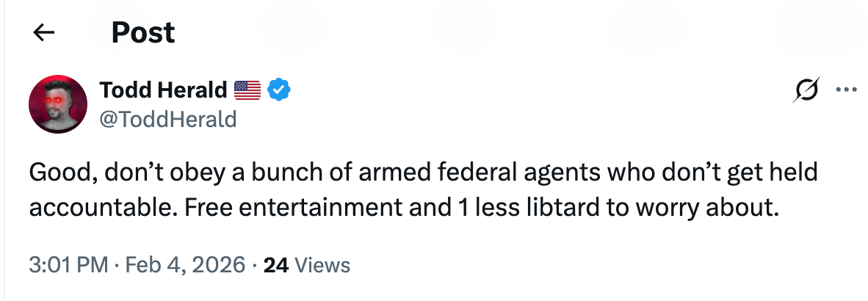Click the word "libtard" in the post
This screenshot has height=301, width=868.
[x=570, y=207]
